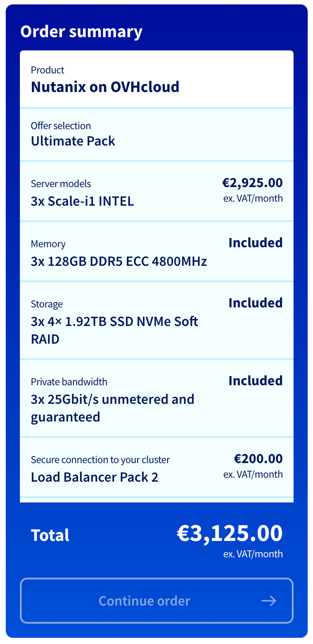Select the 4× 1.92TB SSD NVMe storage entry
The height and width of the screenshot is (644, 313).
pos(115,330)
